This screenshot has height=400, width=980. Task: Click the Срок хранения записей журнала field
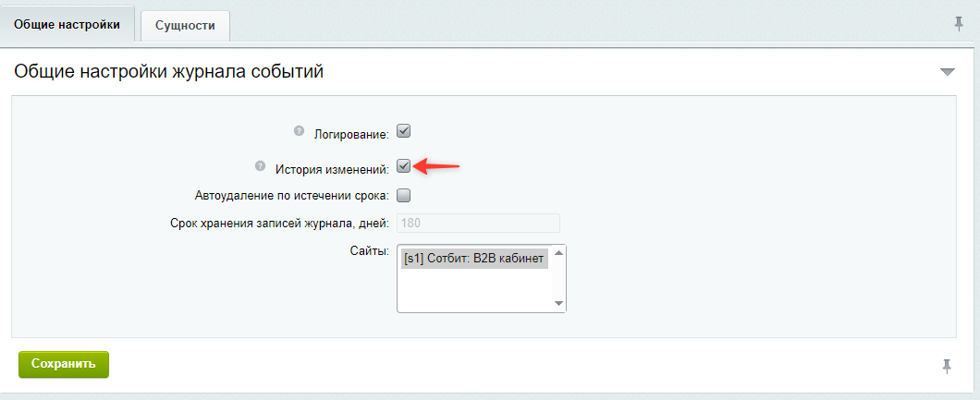[478, 224]
